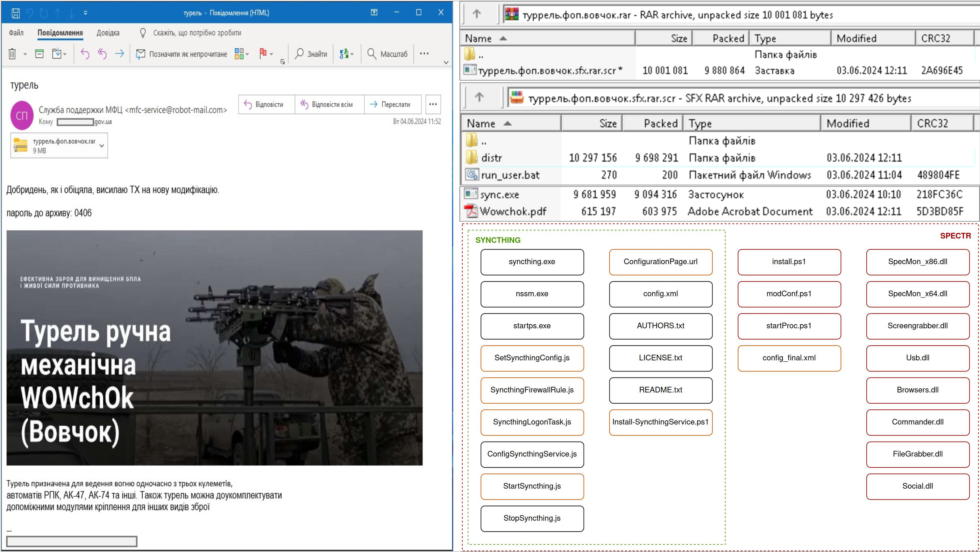The height and width of the screenshot is (552, 980).
Task: Click the Reply All icon in ribbon
Action: 102,54
